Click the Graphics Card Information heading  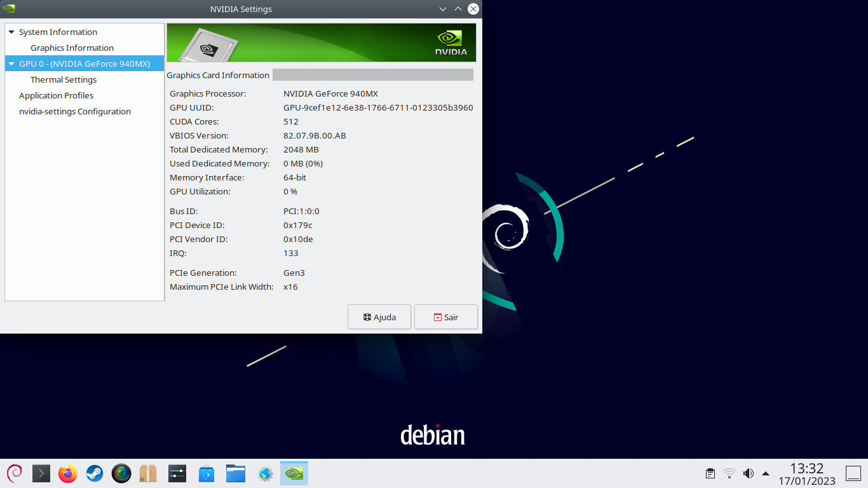(x=218, y=75)
